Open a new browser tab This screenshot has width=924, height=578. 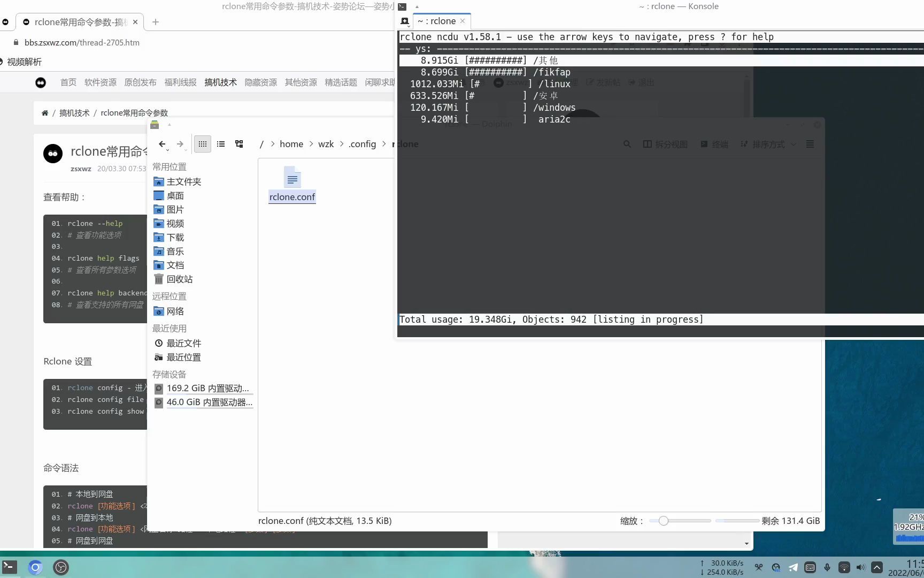click(155, 22)
